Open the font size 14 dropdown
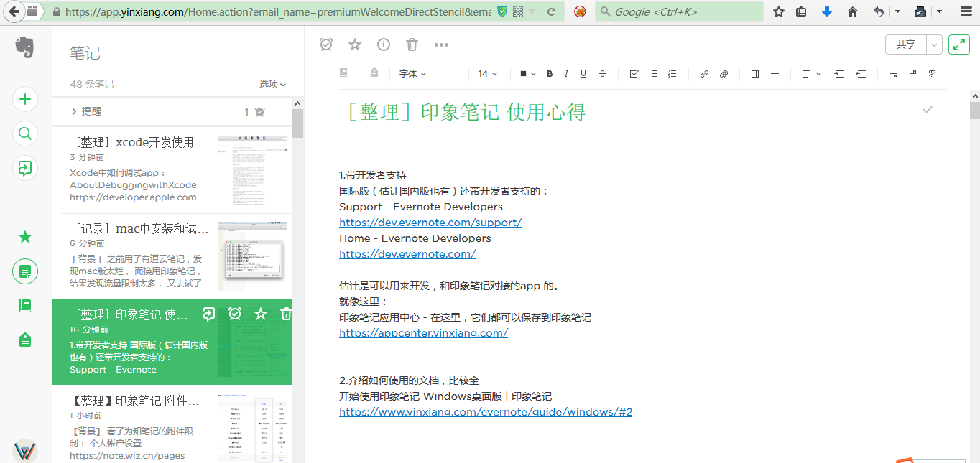Screen dimensions: 980x463 point(488,74)
